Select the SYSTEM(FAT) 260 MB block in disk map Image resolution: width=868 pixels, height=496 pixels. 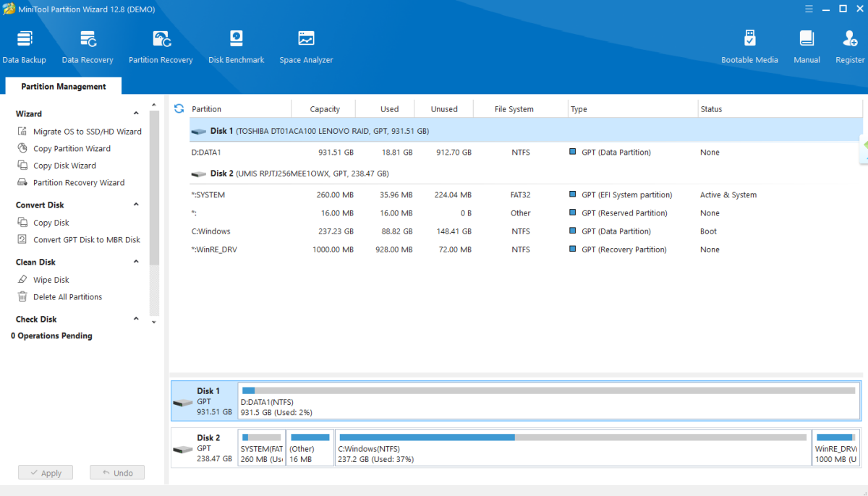(x=261, y=448)
